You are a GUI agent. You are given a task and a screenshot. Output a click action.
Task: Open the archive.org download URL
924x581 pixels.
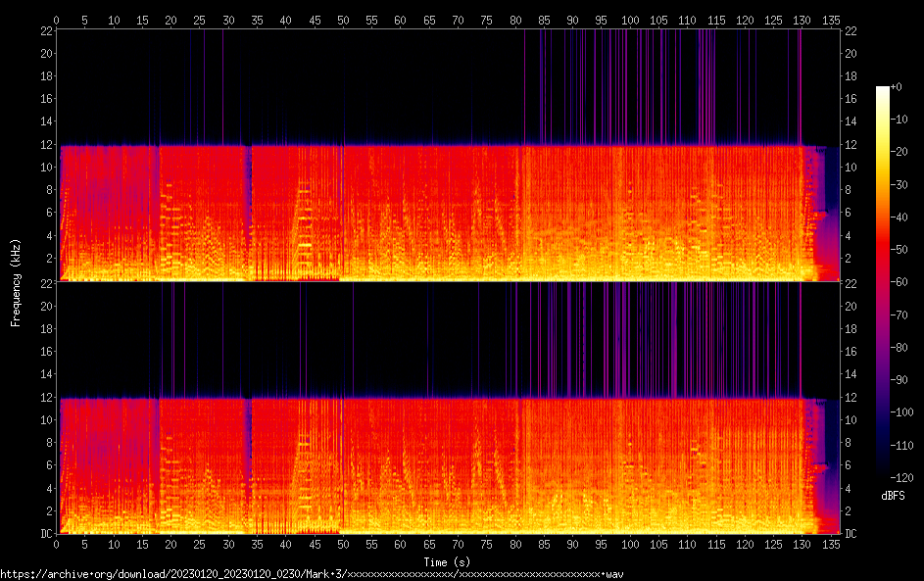point(312,573)
